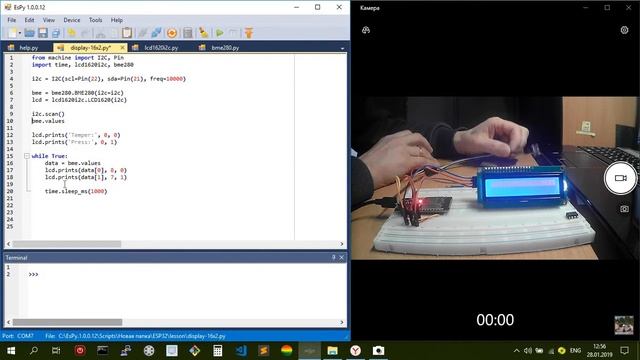Open Windows Start menu

point(11,351)
